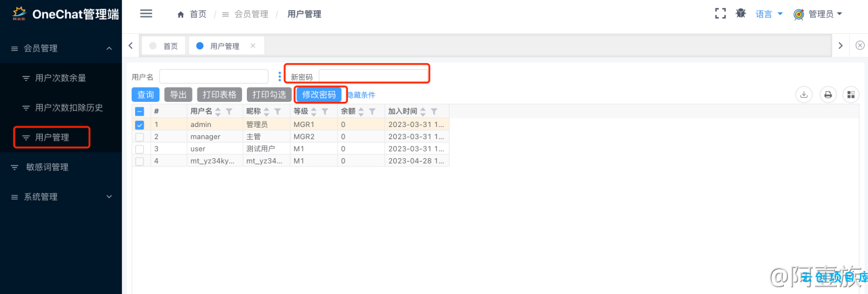868x294 pixels.
Task: Expand the 系统管理 sidebar group
Action: point(61,197)
